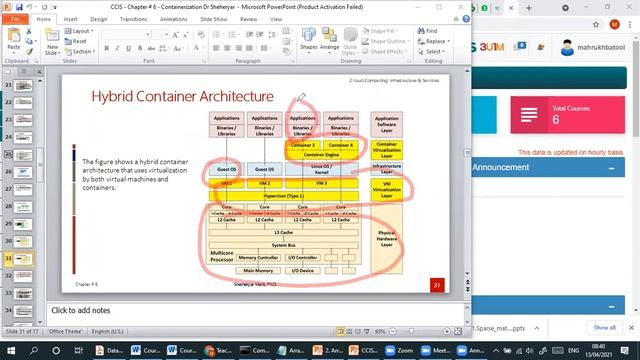Clear all formatting icon
This screenshot has width=640, height=360.
point(201,35)
